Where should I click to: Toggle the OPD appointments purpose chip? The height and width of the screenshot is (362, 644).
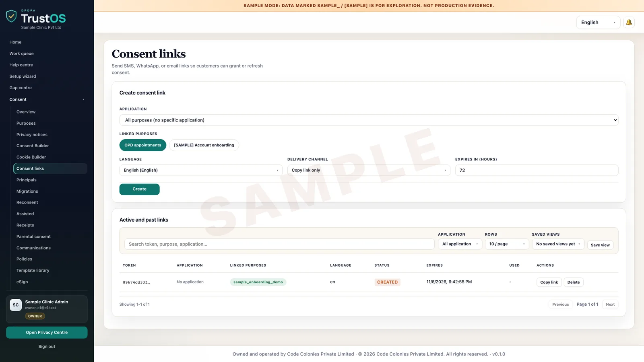(x=143, y=145)
